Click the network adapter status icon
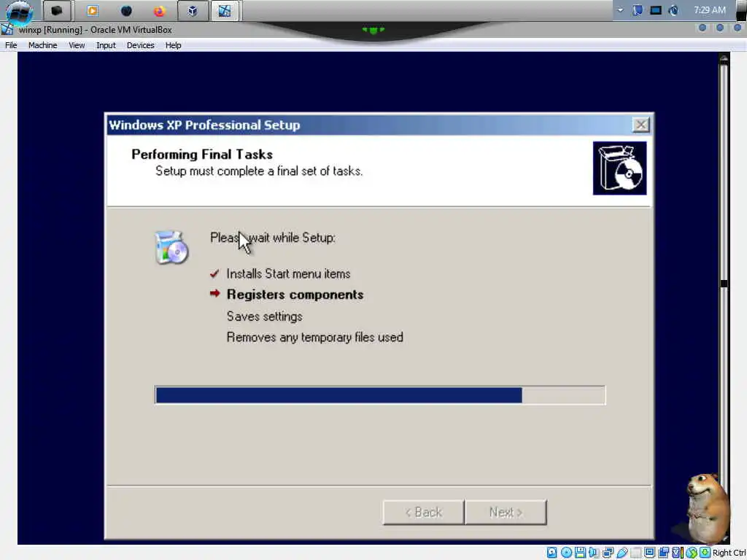The width and height of the screenshot is (747, 560). coord(608,553)
